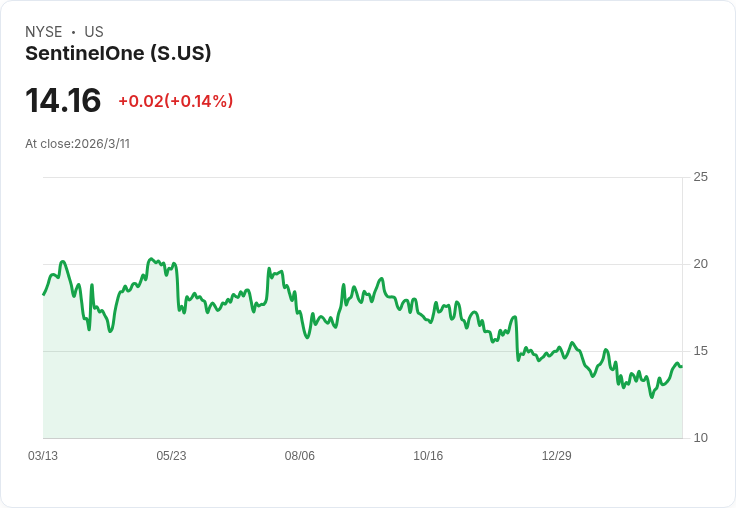Click the SentinelOne (S.US) stock title

[118, 54]
